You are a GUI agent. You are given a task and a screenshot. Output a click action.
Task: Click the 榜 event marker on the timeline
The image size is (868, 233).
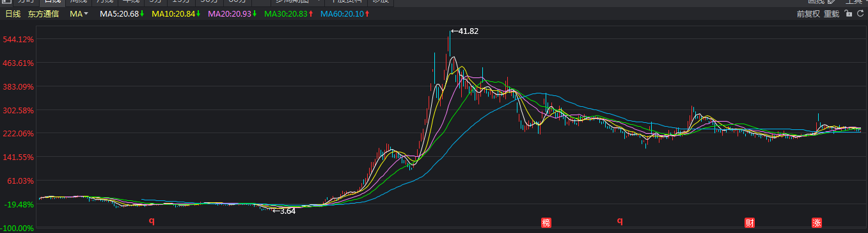pyautogui.click(x=546, y=223)
